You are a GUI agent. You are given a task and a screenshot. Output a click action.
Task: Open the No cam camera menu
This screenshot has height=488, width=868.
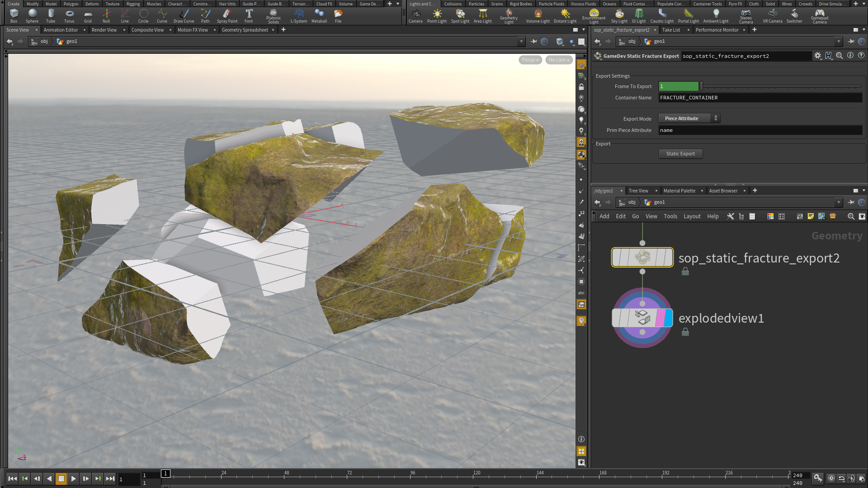[x=559, y=60]
